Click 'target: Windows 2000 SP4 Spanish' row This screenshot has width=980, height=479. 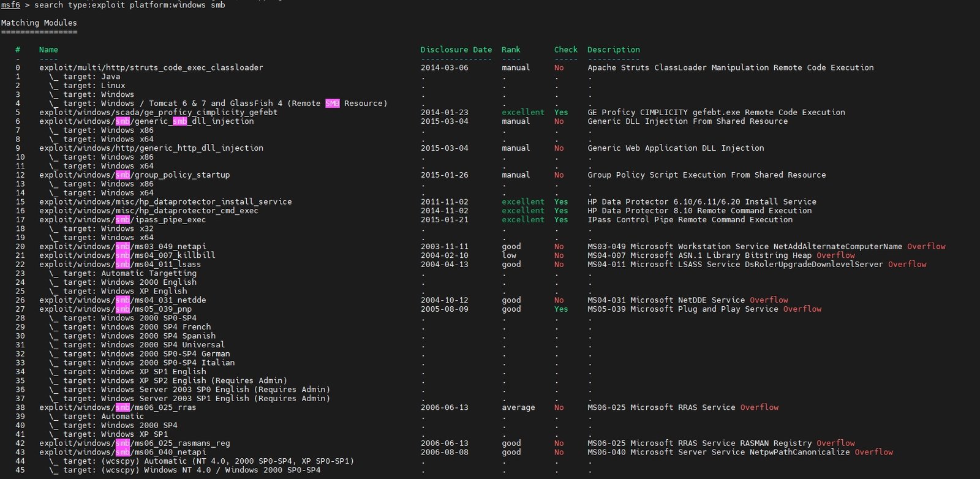coord(132,336)
